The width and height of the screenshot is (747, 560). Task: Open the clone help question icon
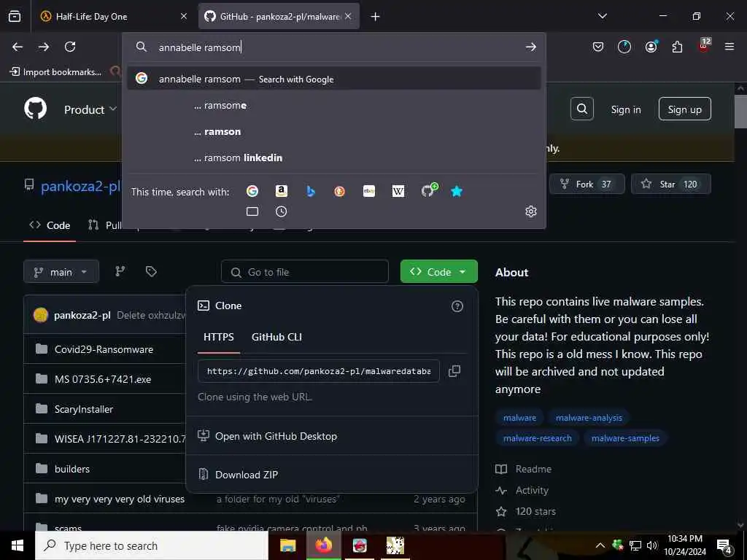[457, 306]
